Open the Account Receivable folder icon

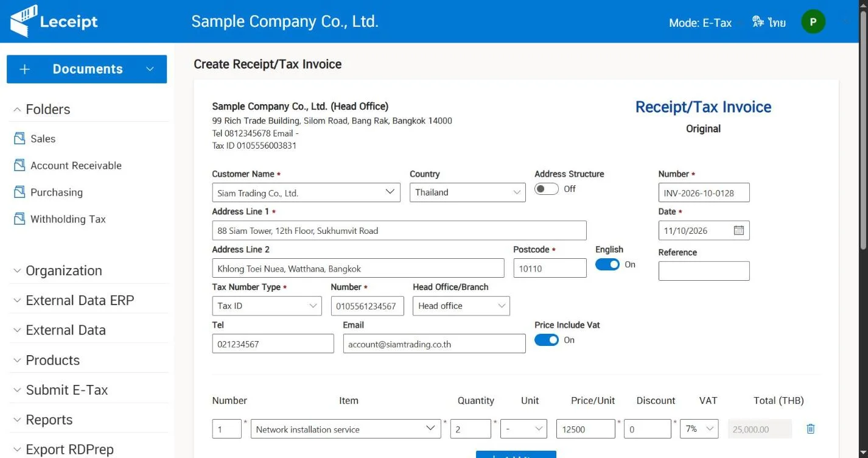point(19,166)
